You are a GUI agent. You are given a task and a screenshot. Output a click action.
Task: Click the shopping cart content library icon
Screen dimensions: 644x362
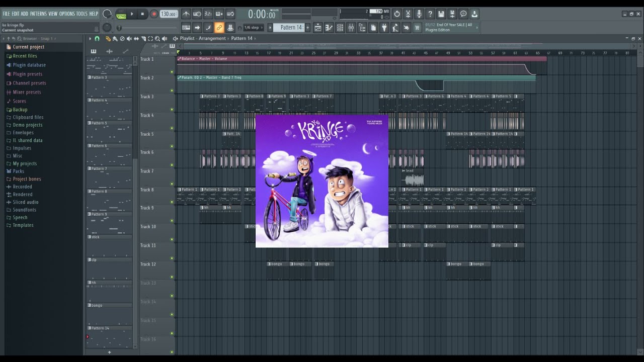(418, 28)
